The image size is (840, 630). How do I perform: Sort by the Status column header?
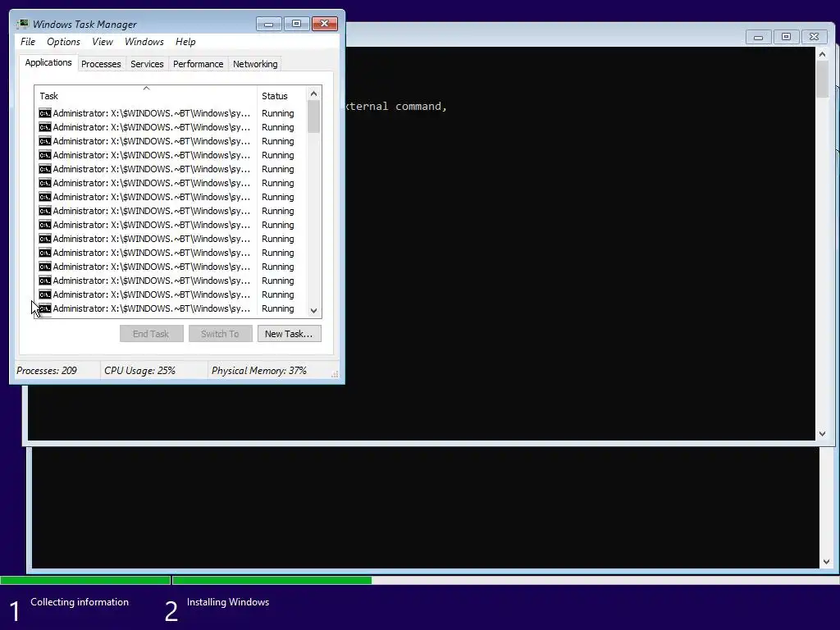[282, 96]
